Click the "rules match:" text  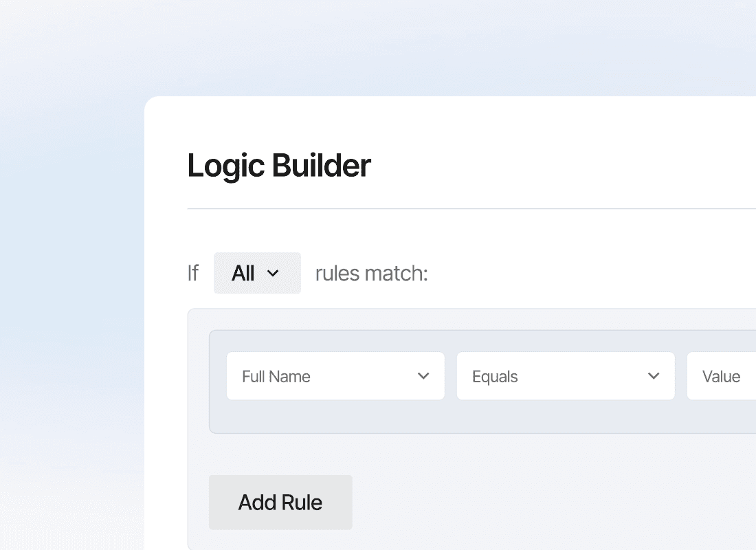371,273
